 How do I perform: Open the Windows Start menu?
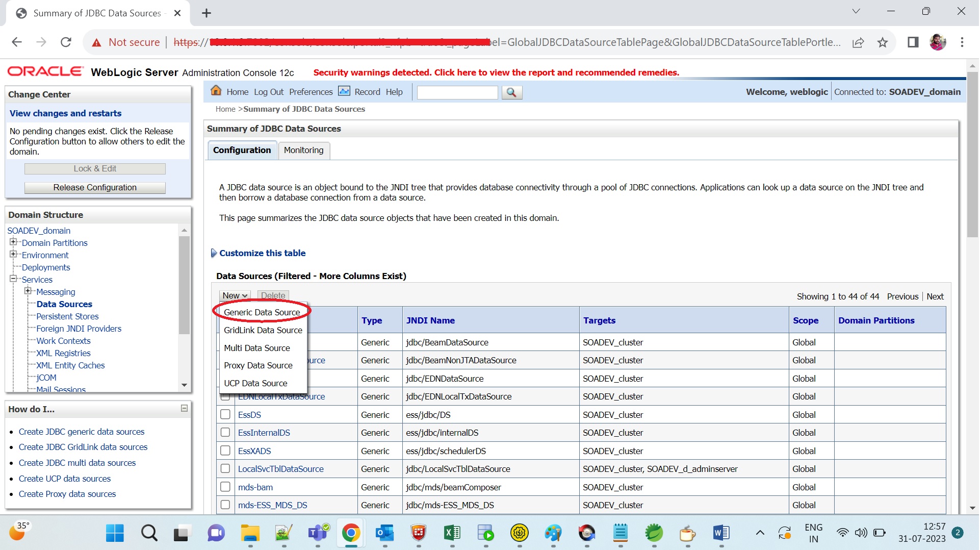(x=115, y=533)
